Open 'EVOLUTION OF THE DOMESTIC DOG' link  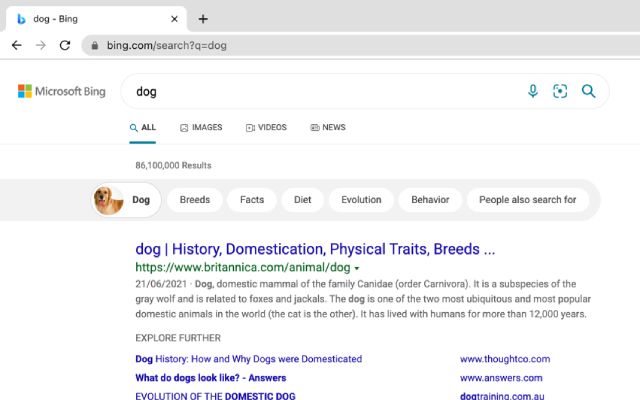[215, 396]
